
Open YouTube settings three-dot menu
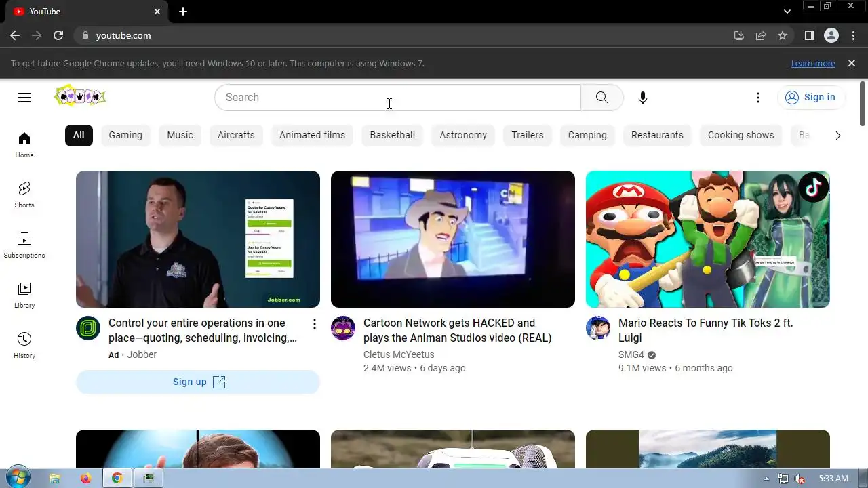point(758,97)
